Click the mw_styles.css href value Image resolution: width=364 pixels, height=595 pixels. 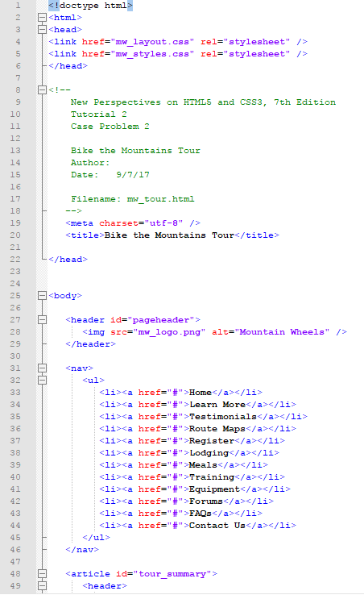click(152, 54)
